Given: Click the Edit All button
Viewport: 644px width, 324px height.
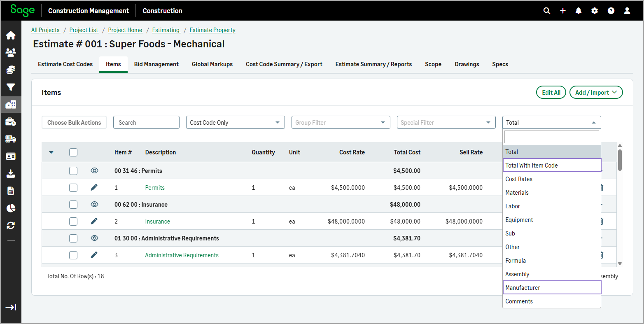Looking at the screenshot, I should [551, 93].
